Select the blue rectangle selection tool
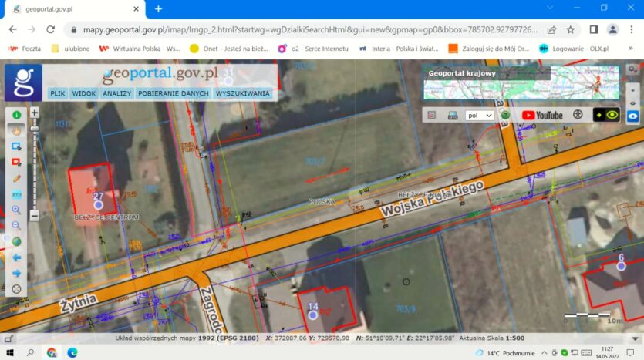644x360 pixels. (x=16, y=146)
